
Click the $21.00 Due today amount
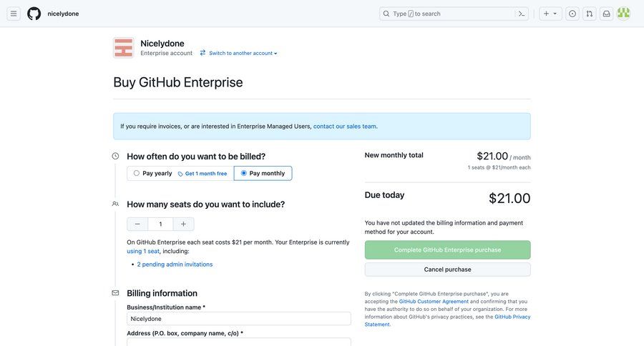pos(509,198)
